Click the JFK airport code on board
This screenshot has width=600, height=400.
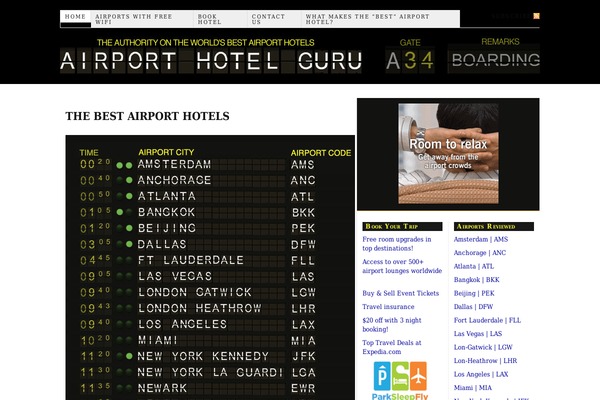point(304,356)
